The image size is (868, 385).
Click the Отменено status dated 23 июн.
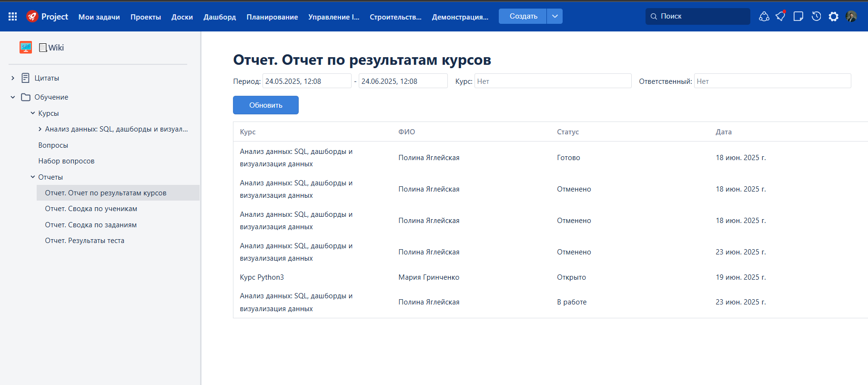[574, 252]
